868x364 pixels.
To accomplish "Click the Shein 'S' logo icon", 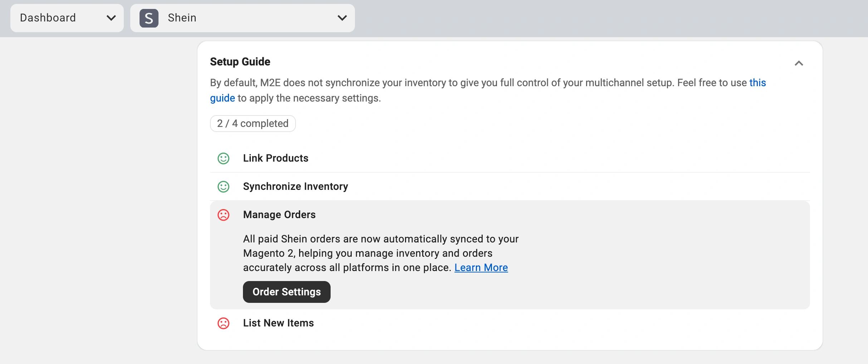I will pos(149,18).
